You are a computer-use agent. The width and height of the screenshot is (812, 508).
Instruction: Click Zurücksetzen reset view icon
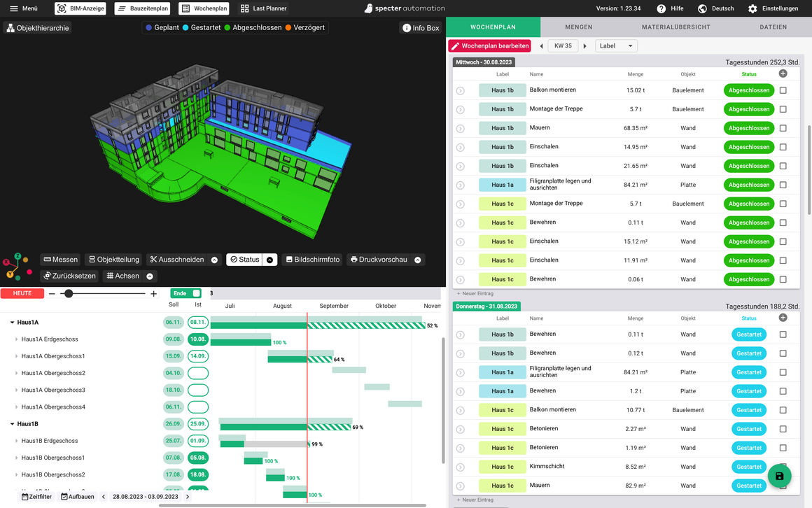70,276
